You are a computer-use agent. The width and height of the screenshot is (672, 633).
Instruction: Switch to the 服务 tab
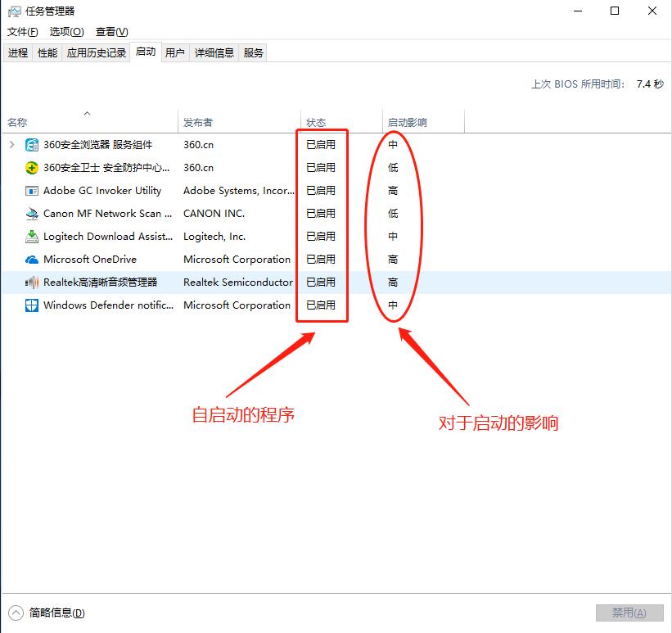coord(254,52)
